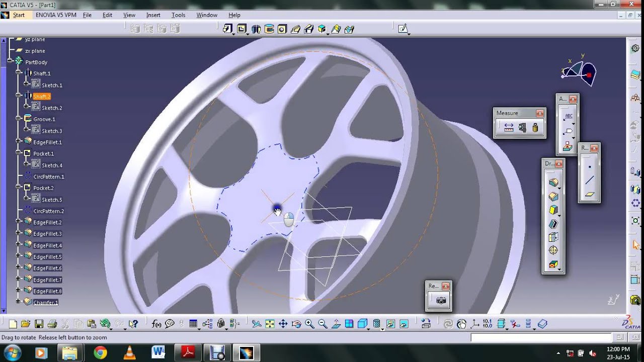This screenshot has height=362, width=644.
Task: Create a reference Plane in Reference toolbar
Action: 590,194
